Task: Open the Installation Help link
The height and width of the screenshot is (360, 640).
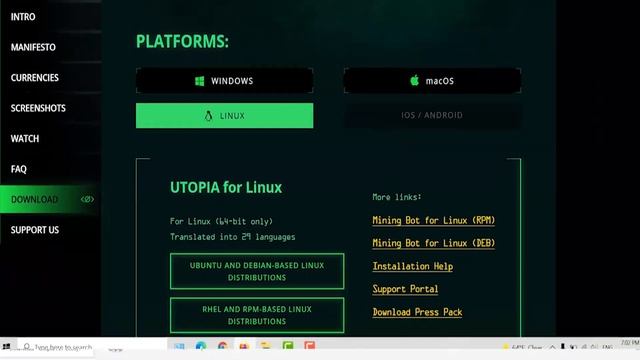Action: click(413, 267)
